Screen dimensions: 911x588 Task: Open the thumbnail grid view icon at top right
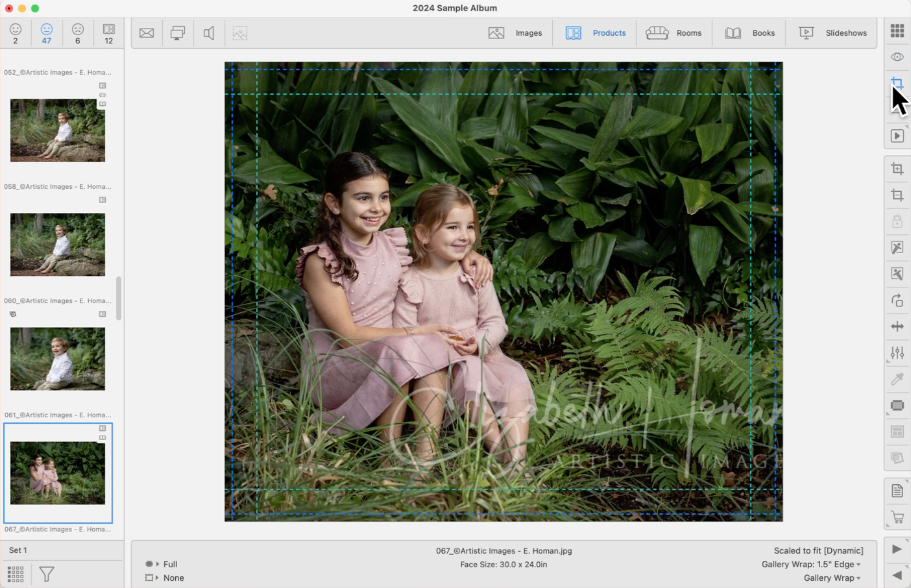tap(897, 31)
